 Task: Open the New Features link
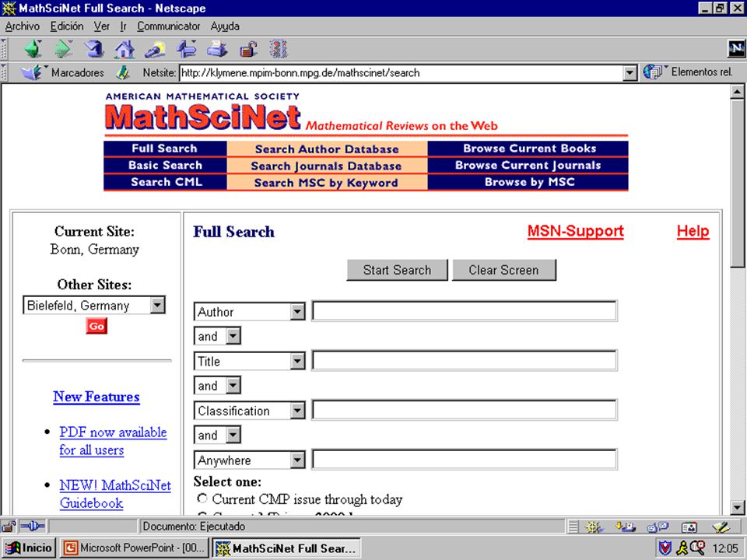tap(96, 397)
